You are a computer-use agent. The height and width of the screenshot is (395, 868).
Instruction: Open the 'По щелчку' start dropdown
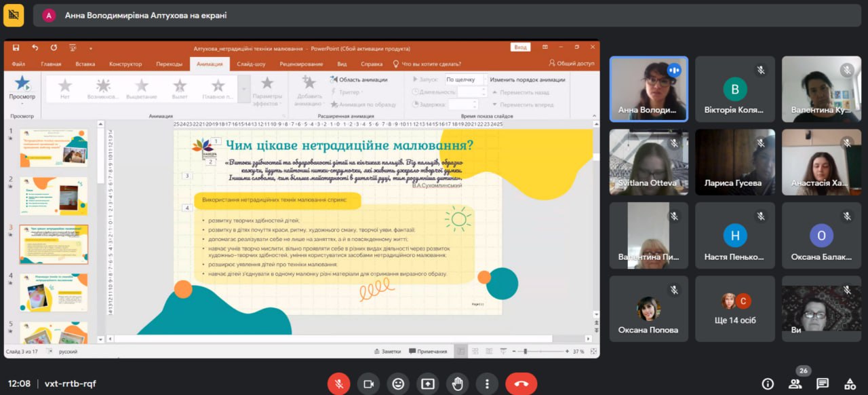click(465, 79)
